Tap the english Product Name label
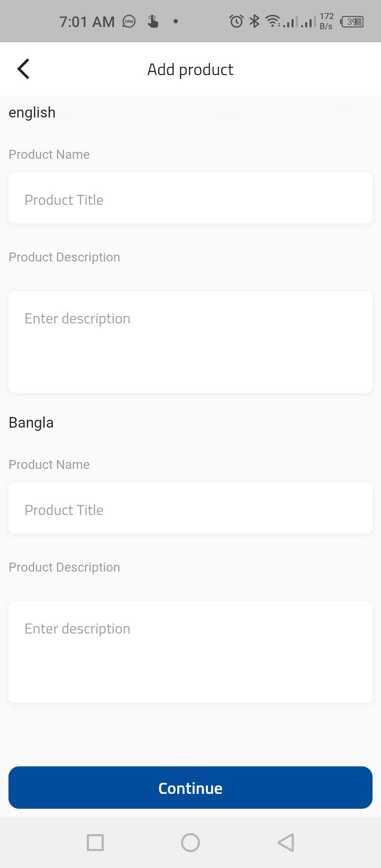 tap(49, 154)
